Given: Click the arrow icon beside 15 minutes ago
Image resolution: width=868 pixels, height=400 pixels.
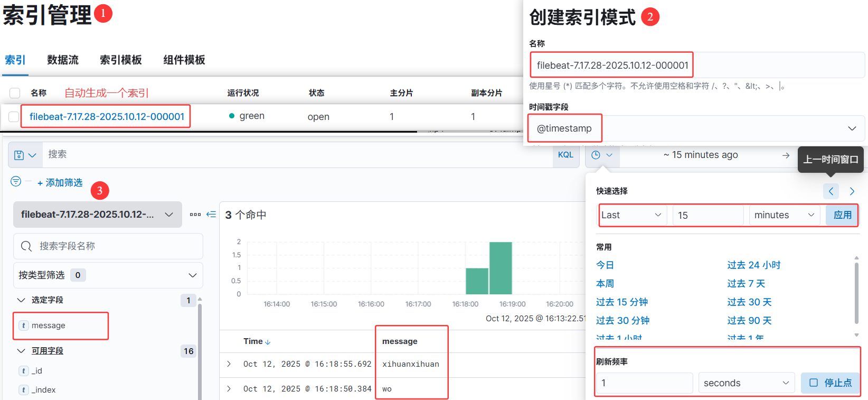Looking at the screenshot, I should coord(786,155).
